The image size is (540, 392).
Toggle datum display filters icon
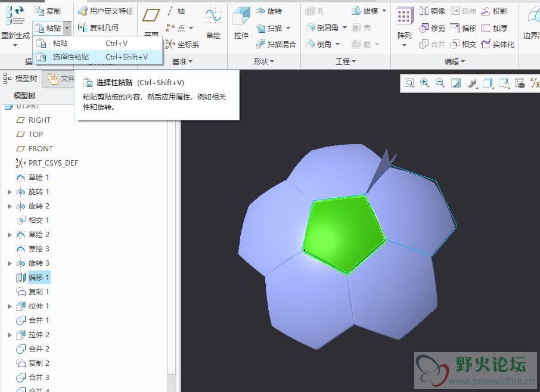[x=534, y=83]
